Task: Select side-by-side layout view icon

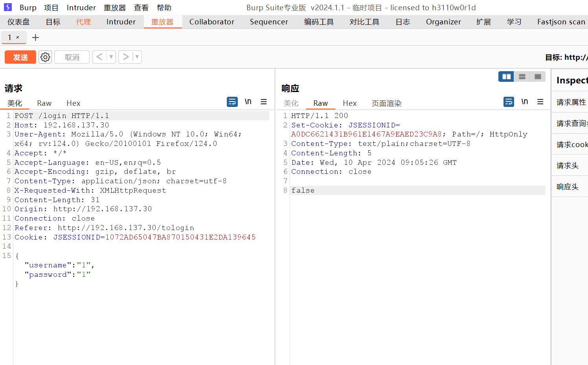Action: point(506,77)
